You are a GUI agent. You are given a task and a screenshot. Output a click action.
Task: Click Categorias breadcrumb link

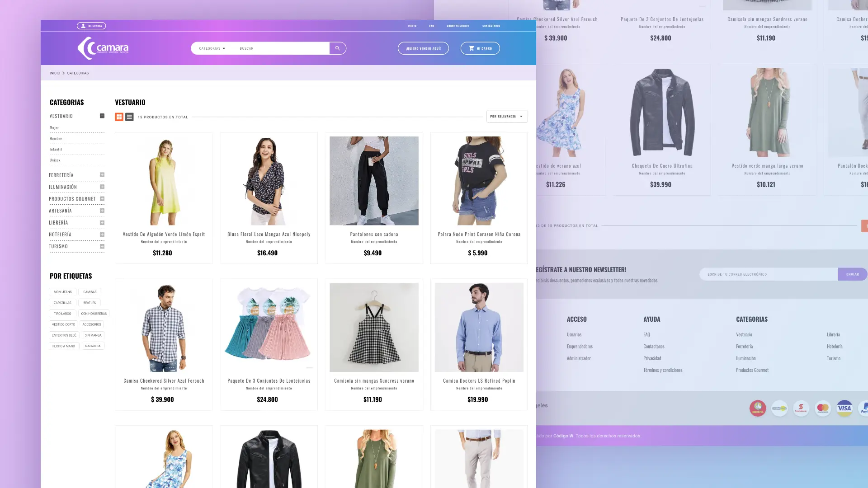(78, 73)
